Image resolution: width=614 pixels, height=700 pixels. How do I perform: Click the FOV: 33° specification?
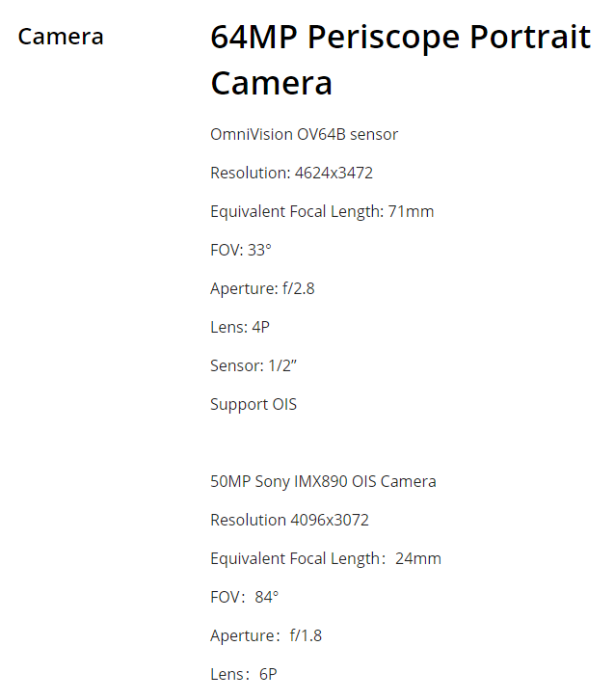coord(241,250)
